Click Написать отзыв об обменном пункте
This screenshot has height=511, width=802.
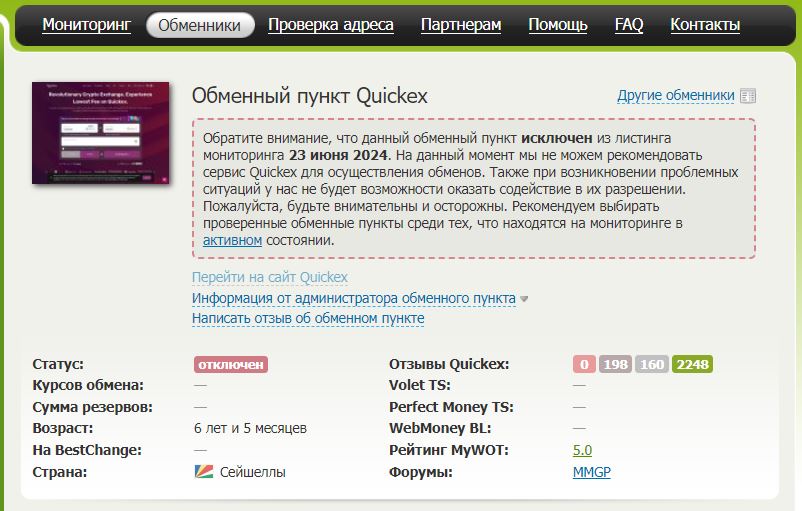click(x=308, y=318)
